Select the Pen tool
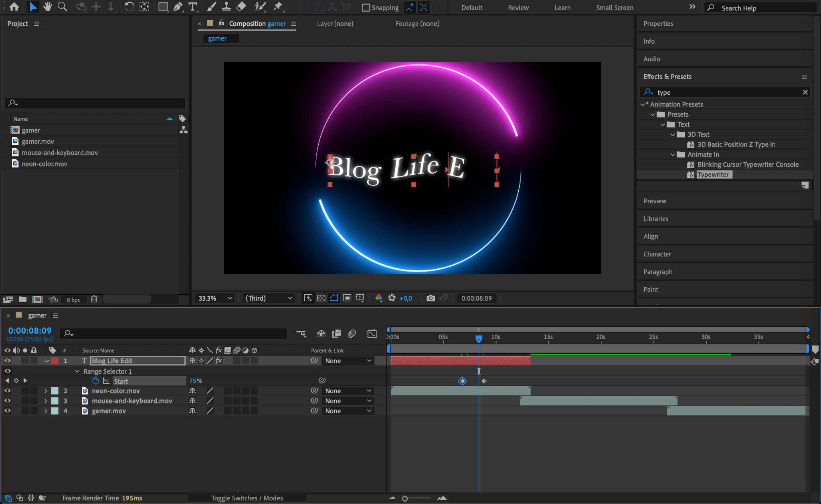The height and width of the screenshot is (504, 821). [178, 7]
